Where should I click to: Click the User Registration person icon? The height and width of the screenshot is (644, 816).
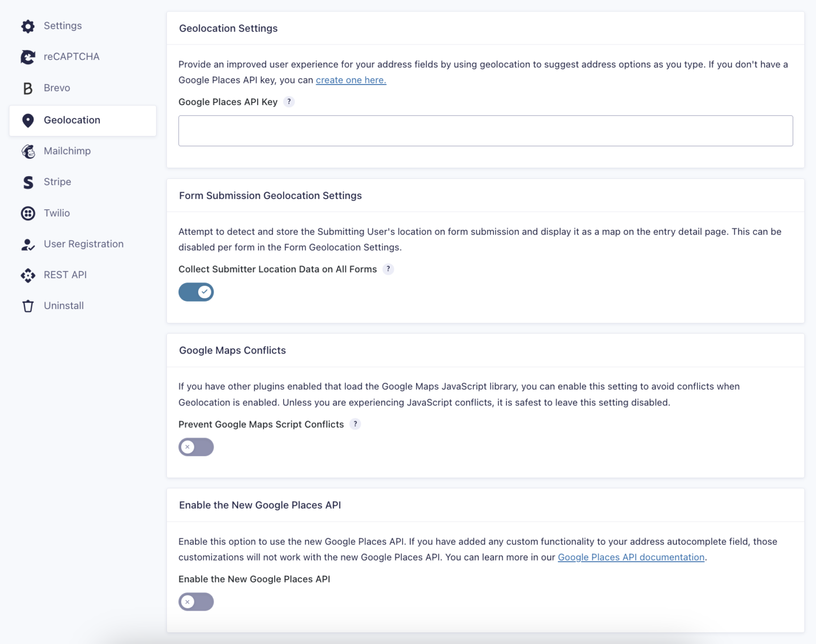[x=28, y=244]
